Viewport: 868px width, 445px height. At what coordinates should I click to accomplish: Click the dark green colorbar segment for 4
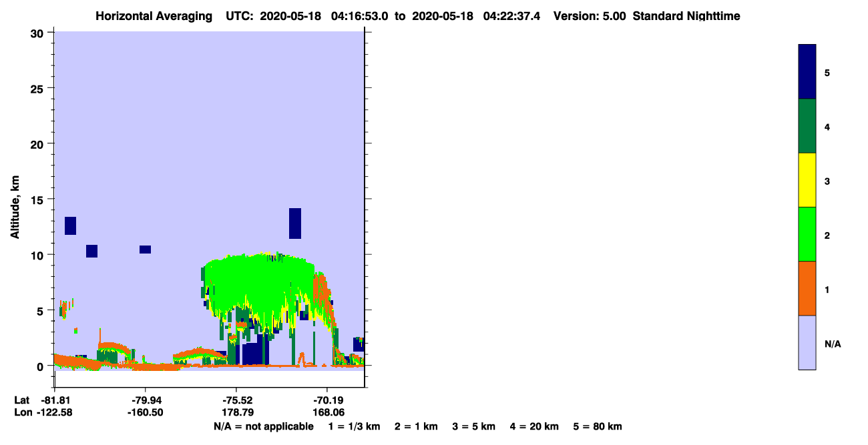click(x=807, y=126)
